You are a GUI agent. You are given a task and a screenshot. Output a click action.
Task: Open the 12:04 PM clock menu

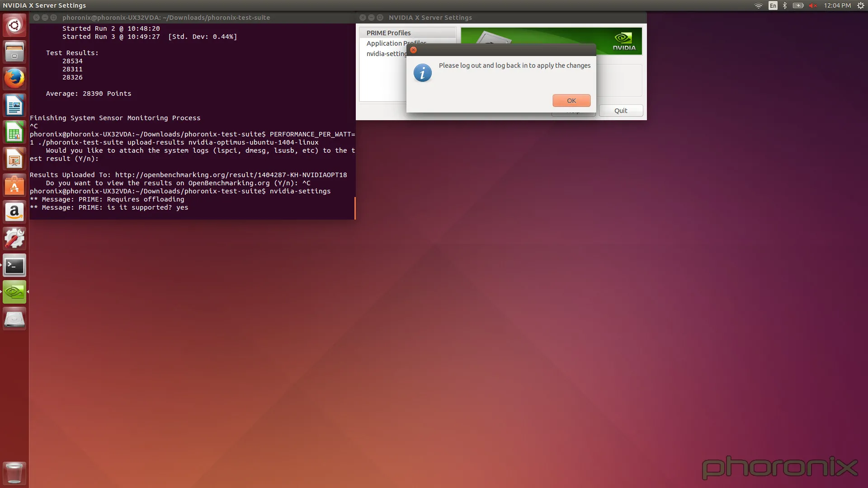click(837, 5)
